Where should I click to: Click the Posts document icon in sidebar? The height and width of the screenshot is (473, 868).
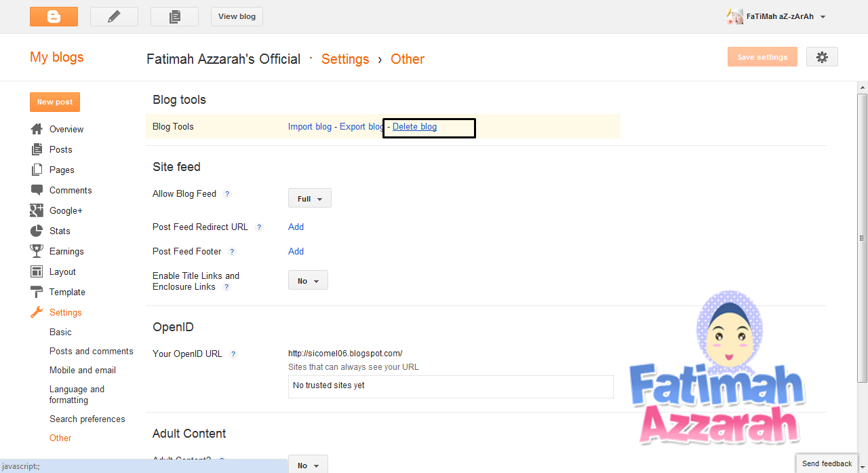(x=37, y=149)
